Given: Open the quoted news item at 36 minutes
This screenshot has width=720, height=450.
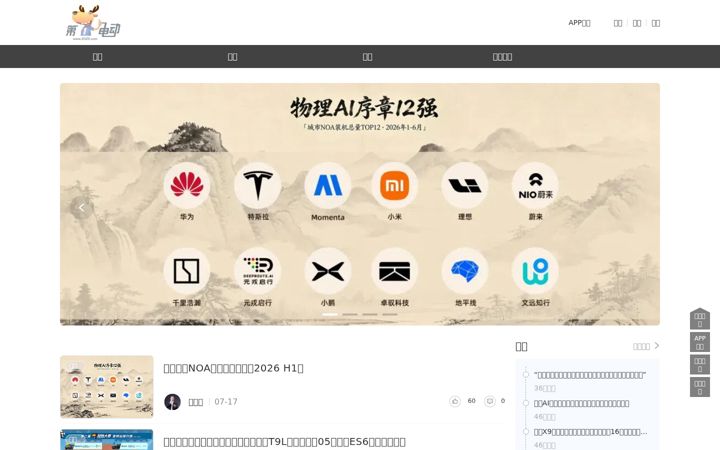Looking at the screenshot, I should pyautogui.click(x=590, y=375).
